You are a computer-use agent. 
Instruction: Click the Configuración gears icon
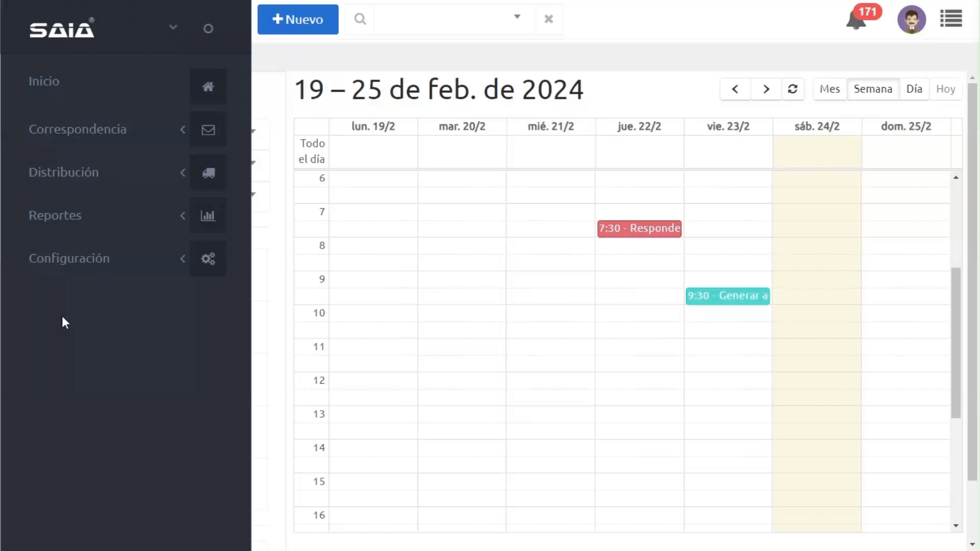pyautogui.click(x=208, y=259)
